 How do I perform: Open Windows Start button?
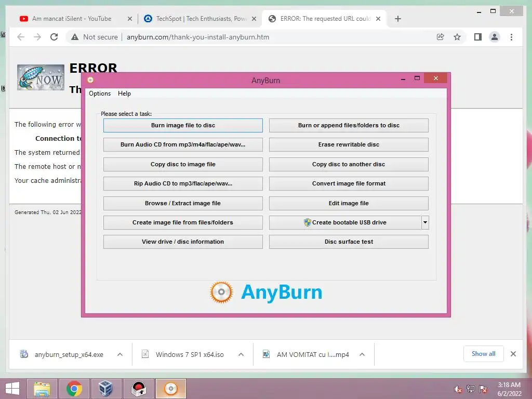[12, 389]
